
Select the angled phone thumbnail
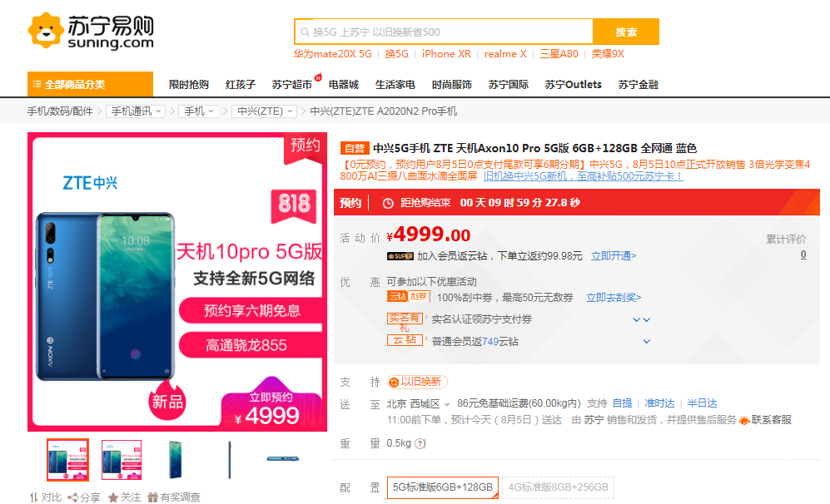tap(176, 460)
